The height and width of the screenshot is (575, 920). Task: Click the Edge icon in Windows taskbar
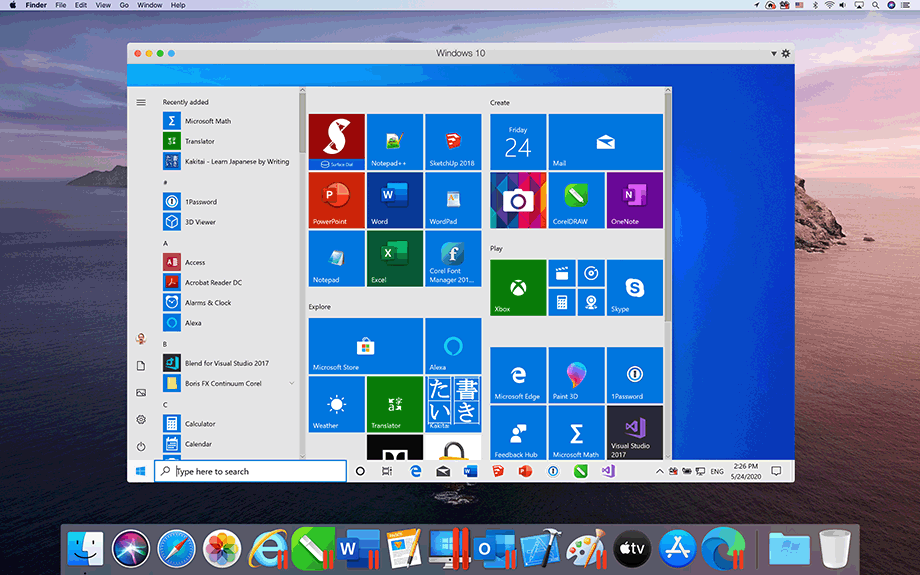pyautogui.click(x=415, y=471)
